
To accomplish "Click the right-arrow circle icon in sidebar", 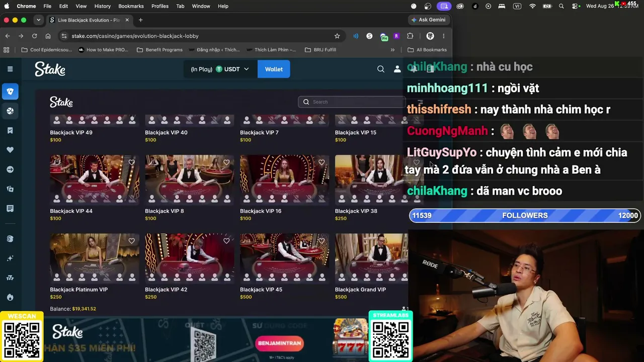I will [x=10, y=169].
